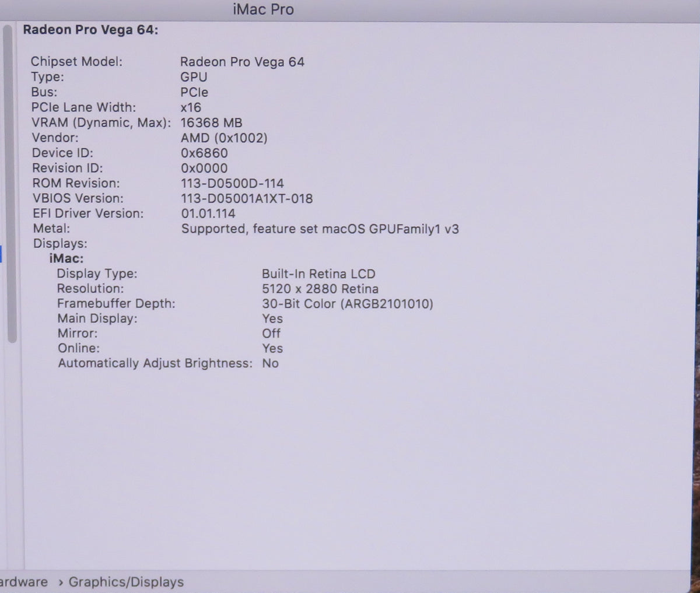Select the Revision ID value 0x0000

[204, 169]
